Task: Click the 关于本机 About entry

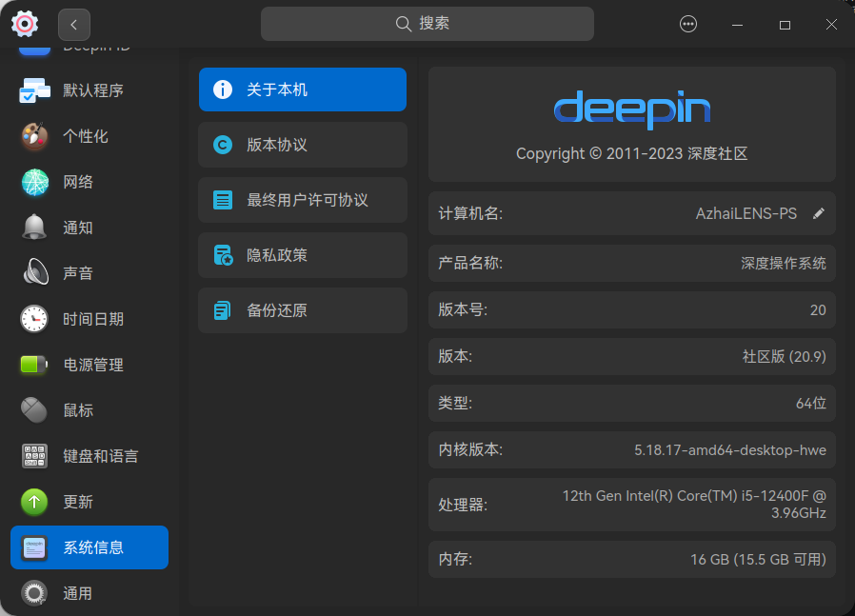Action: (302, 89)
